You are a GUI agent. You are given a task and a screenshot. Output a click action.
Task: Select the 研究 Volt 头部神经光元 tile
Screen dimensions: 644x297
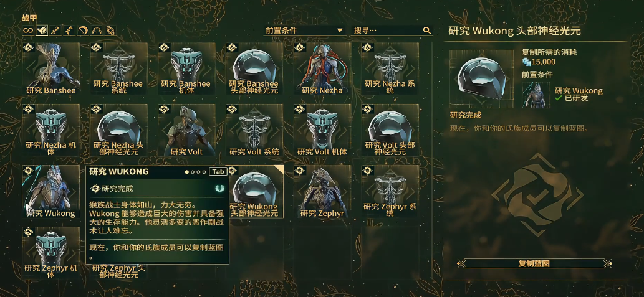390,130
